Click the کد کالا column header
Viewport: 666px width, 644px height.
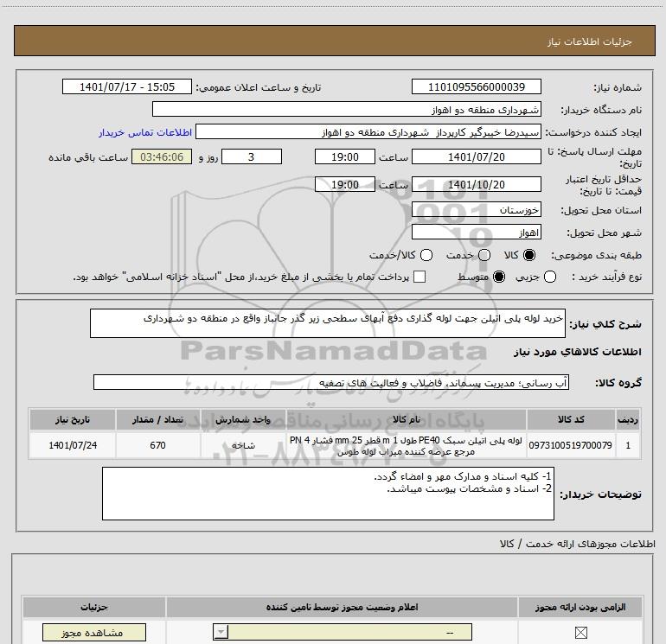tap(571, 419)
